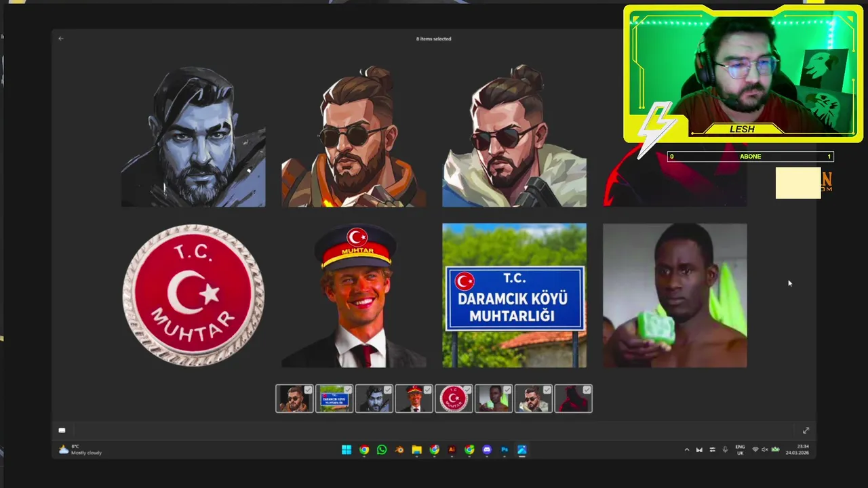Select the smiling muhtar hat strip thumbnail
Screen dimensions: 868x488
(414, 399)
